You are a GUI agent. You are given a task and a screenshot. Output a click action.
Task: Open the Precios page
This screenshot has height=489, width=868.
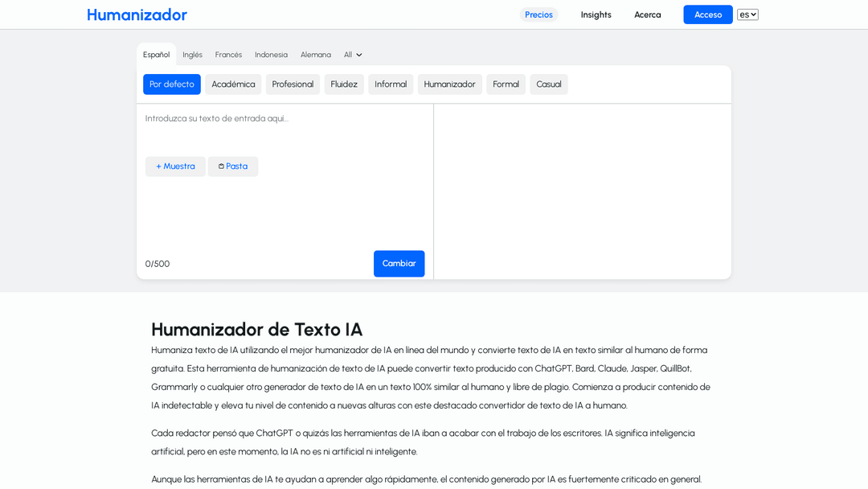538,15
